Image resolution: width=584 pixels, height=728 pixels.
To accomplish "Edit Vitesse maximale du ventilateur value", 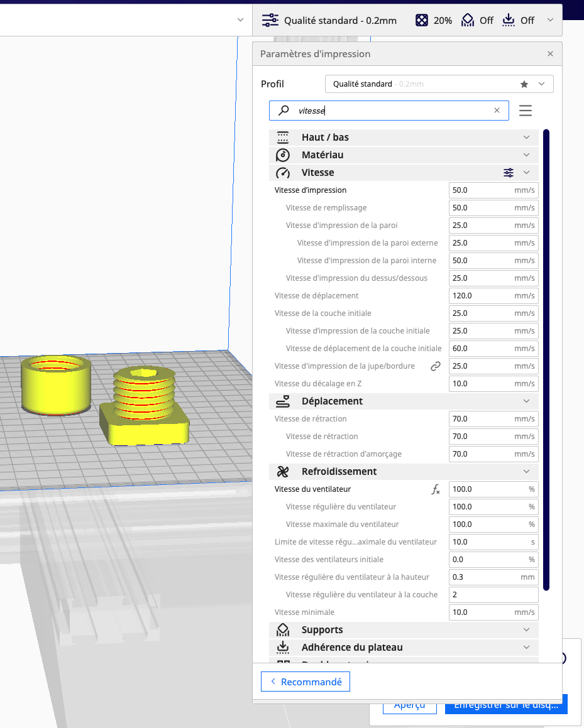I will pyautogui.click(x=493, y=524).
